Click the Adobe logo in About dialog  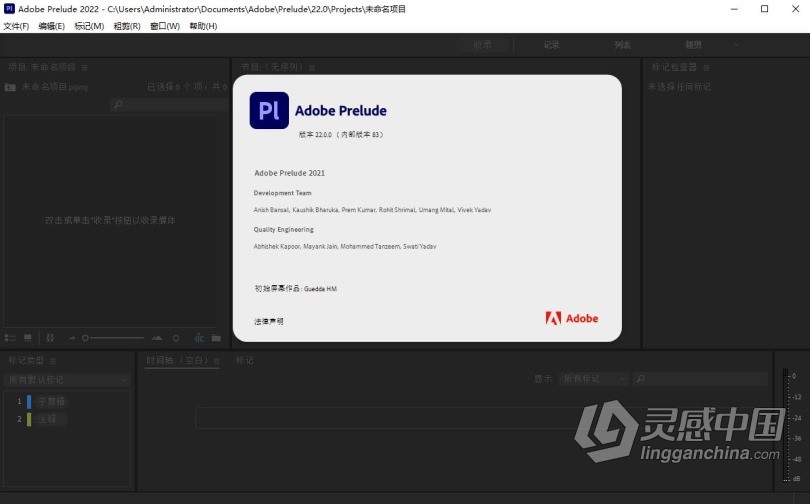tap(572, 318)
